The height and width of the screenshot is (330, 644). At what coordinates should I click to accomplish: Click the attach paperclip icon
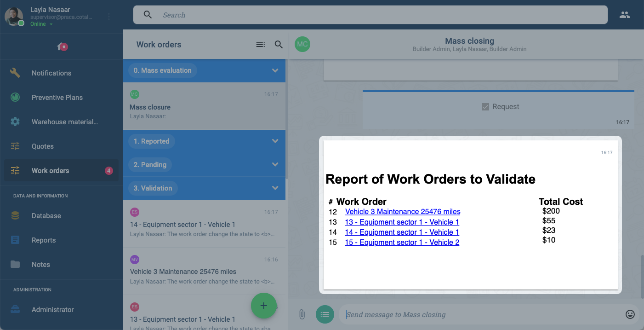click(x=302, y=314)
